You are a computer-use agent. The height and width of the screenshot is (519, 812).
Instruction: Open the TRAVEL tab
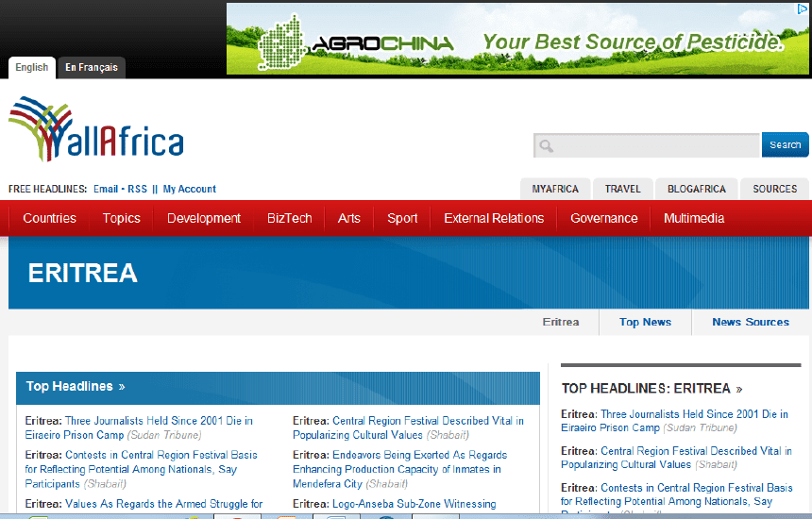click(x=622, y=189)
